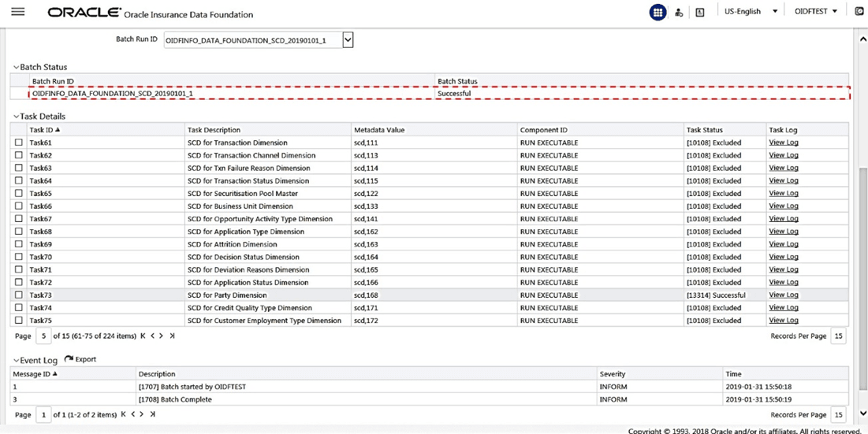The image size is (868, 434).
Task: Go to first page of Task Details
Action: (x=143, y=336)
